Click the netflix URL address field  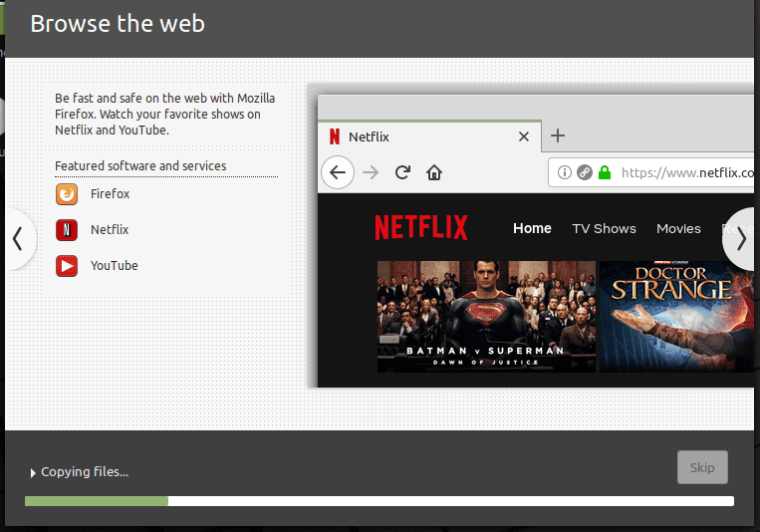pyautogui.click(x=651, y=172)
